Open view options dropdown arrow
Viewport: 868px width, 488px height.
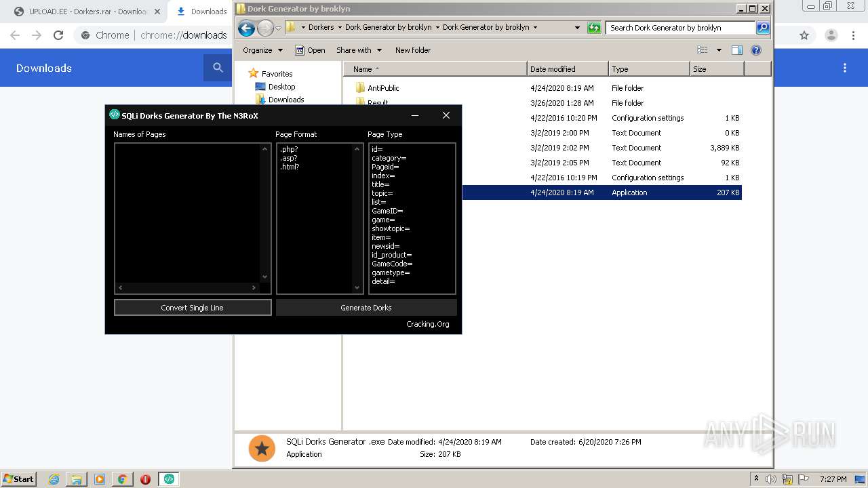719,50
